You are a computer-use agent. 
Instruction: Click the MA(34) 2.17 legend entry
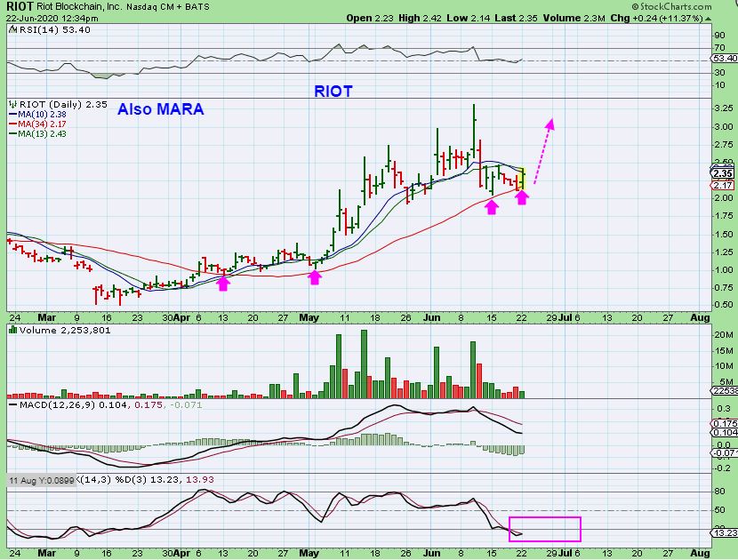37,124
